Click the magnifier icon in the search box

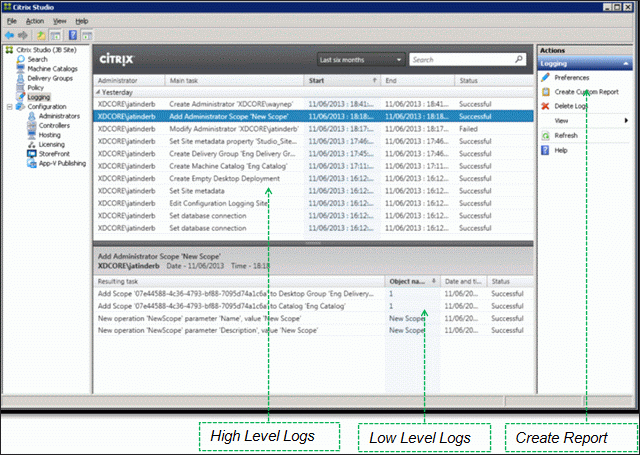tap(519, 60)
